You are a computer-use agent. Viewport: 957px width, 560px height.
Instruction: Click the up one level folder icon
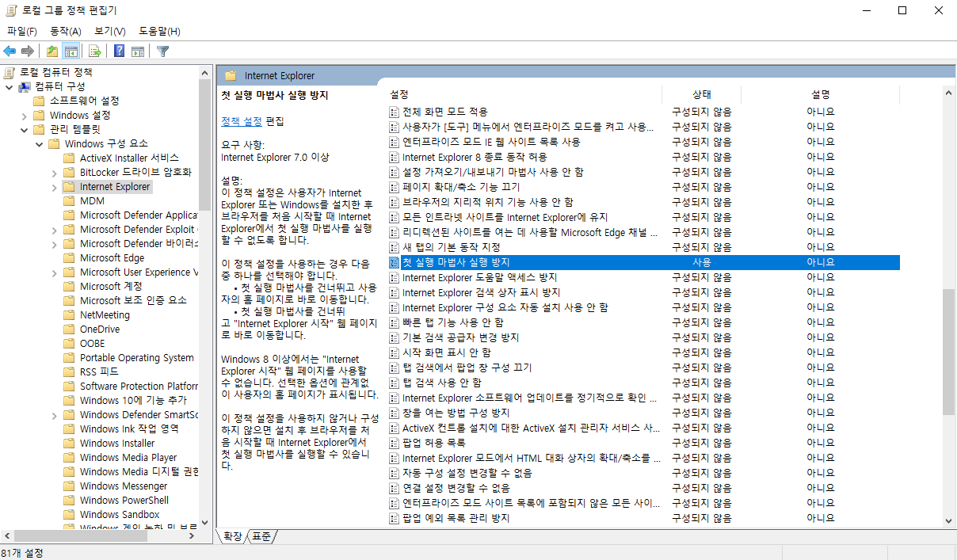click(52, 51)
